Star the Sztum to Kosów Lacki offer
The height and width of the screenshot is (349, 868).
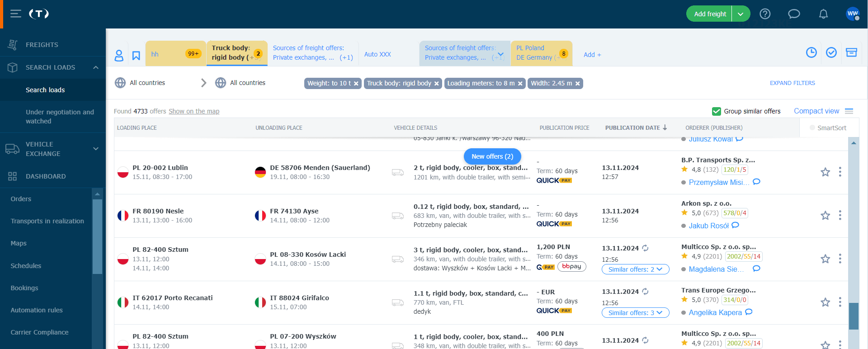[825, 259]
